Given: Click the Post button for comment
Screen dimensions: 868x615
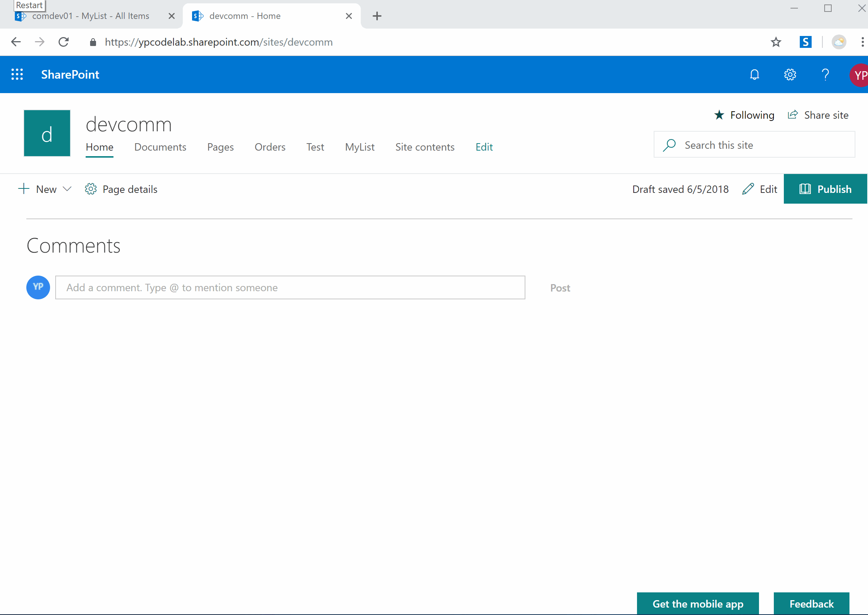Looking at the screenshot, I should point(561,287).
